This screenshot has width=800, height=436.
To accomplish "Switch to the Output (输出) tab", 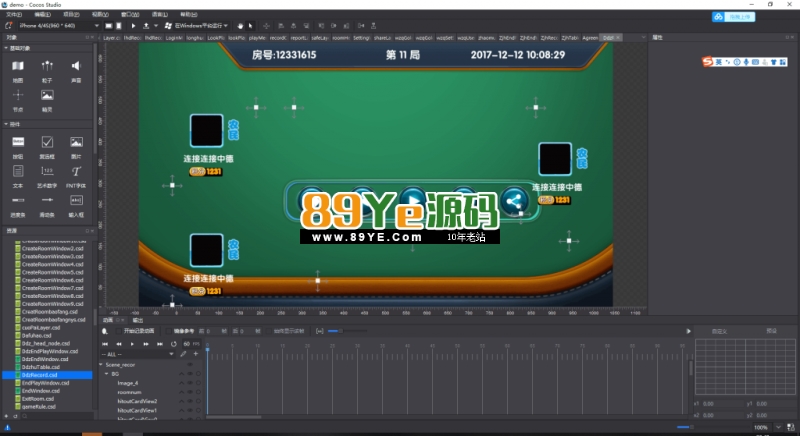I will coord(138,320).
